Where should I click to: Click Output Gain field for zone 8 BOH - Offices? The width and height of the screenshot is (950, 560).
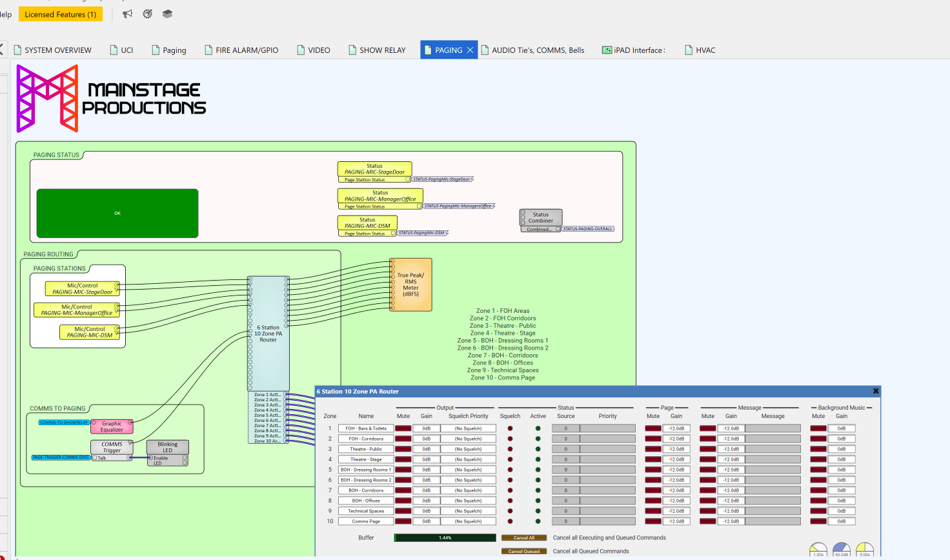(x=427, y=501)
